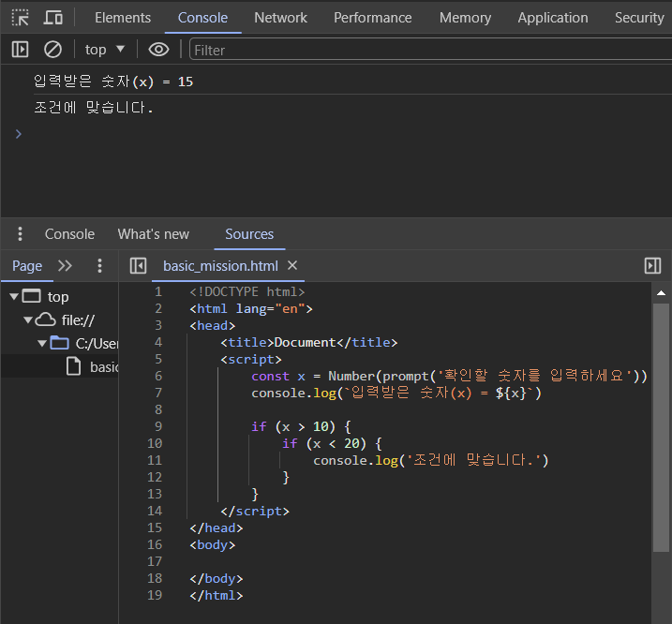This screenshot has height=624, width=672.
Task: Click line number 9 in the gutter
Action: [158, 427]
